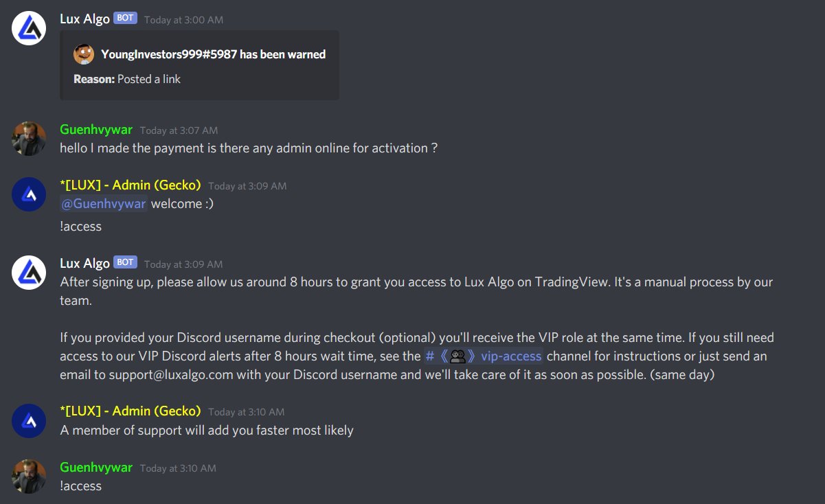Click YoungInvestors999 small avatar in warning embed
825x504 pixels.
click(84, 54)
